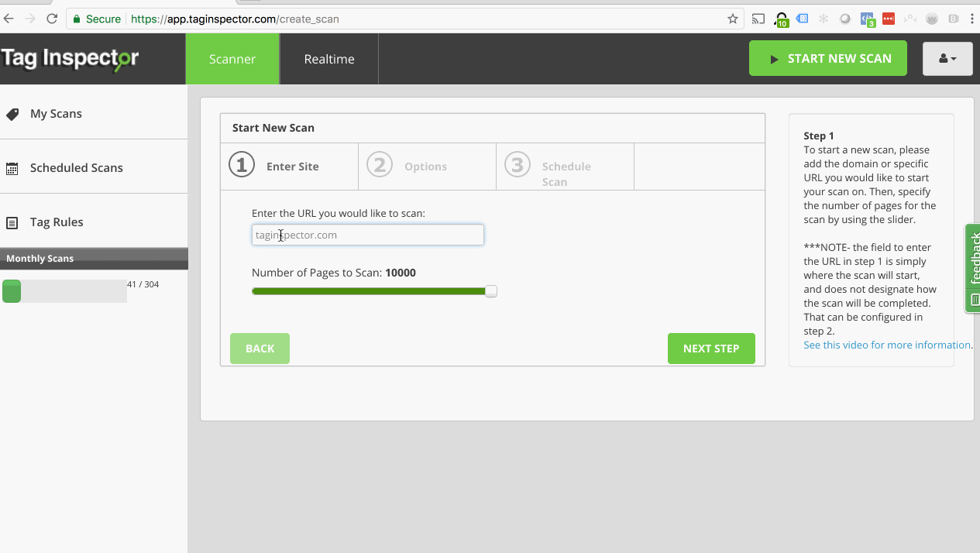
Task: Switch to the Realtime tab
Action: tap(329, 59)
